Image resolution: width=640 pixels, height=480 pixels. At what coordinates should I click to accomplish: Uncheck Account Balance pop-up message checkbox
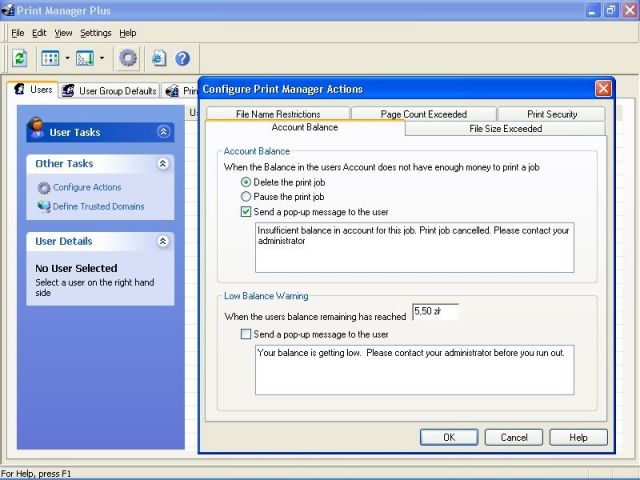(246, 212)
